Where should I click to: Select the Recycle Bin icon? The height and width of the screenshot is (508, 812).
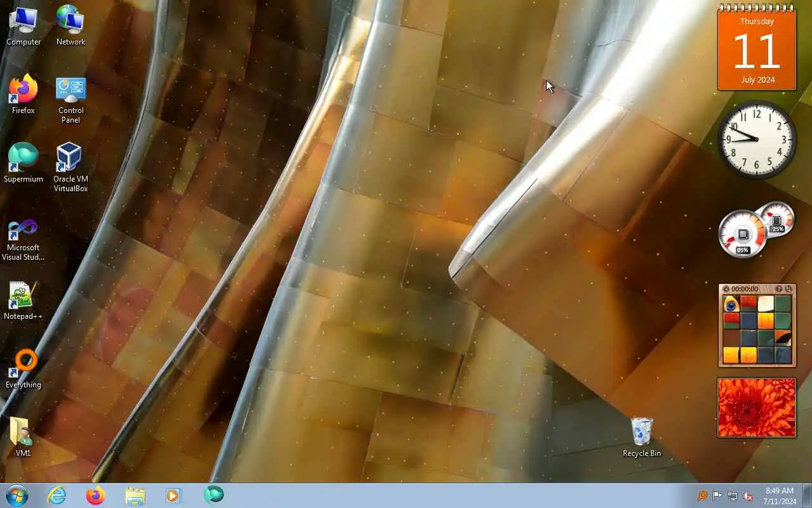(642, 437)
